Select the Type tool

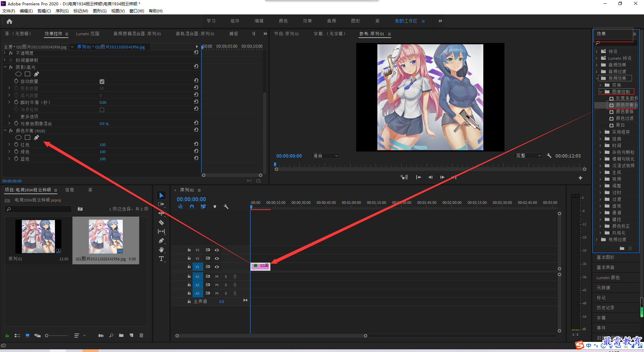click(161, 259)
